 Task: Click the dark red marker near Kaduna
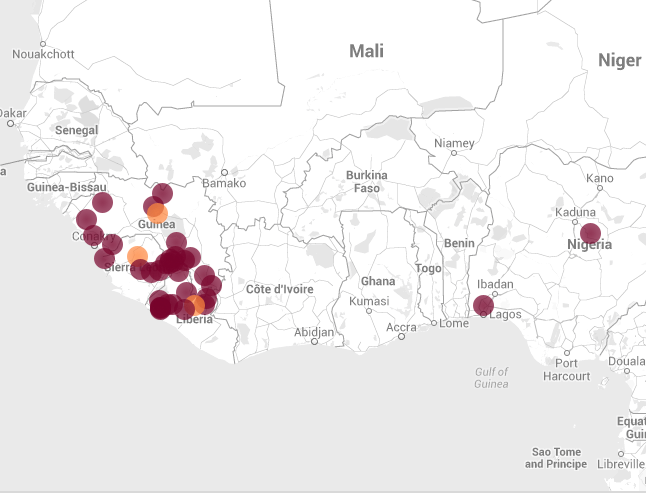[590, 233]
